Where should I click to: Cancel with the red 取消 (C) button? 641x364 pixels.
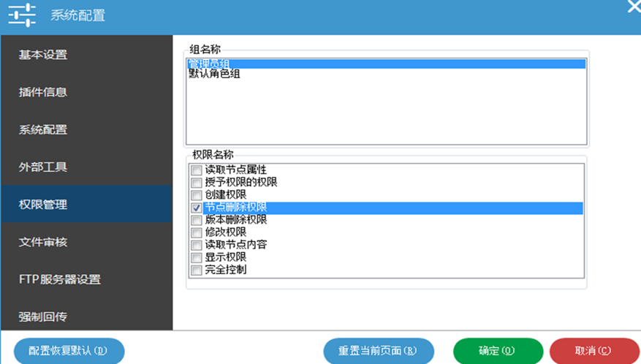coord(594,351)
